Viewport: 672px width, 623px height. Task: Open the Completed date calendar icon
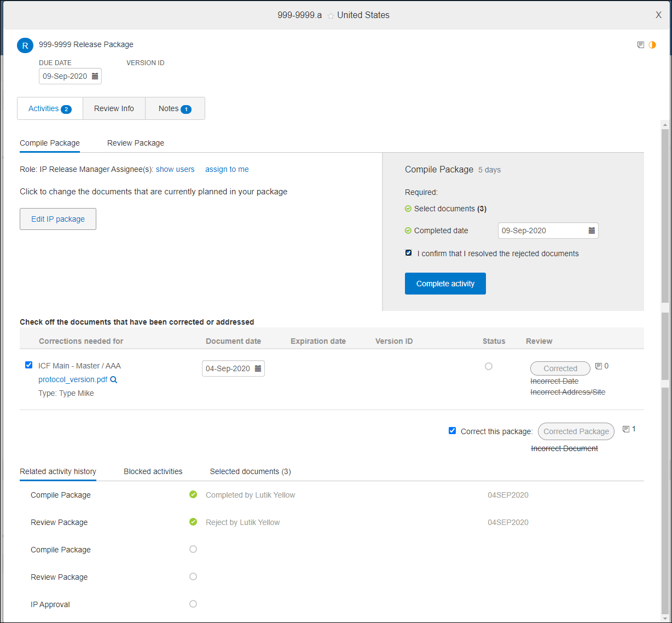(592, 230)
